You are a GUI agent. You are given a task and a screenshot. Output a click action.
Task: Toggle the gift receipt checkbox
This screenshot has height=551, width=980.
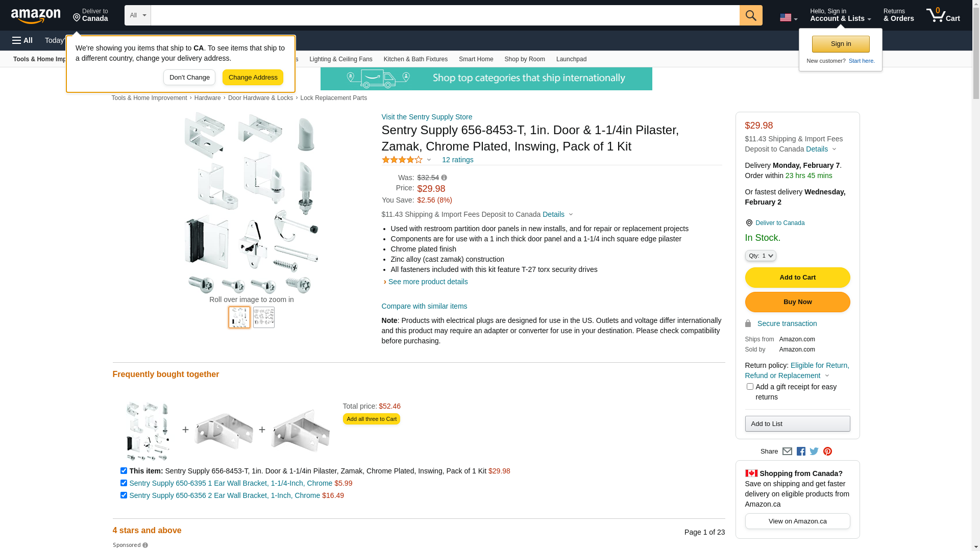coord(750,387)
